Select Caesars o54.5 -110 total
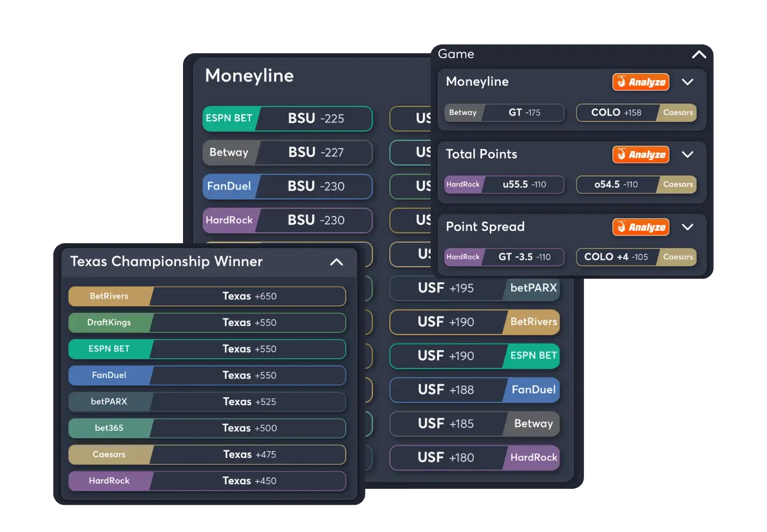 tap(636, 185)
